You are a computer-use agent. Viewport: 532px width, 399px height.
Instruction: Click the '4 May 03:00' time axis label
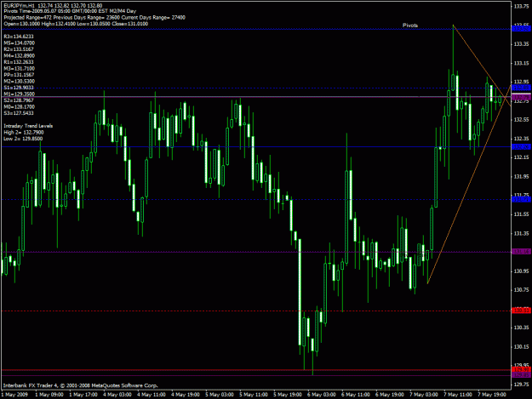pyautogui.click(x=117, y=395)
